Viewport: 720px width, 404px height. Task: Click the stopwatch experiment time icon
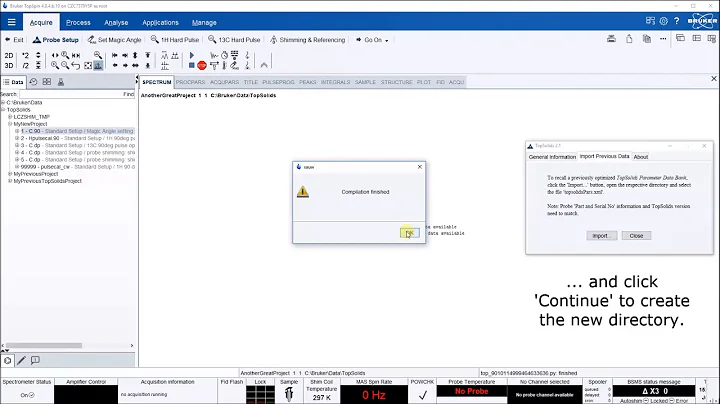coord(224,55)
